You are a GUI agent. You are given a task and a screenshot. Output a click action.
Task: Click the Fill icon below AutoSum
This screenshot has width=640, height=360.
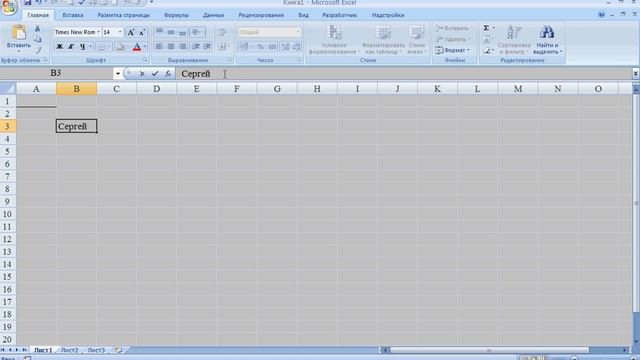(x=487, y=40)
